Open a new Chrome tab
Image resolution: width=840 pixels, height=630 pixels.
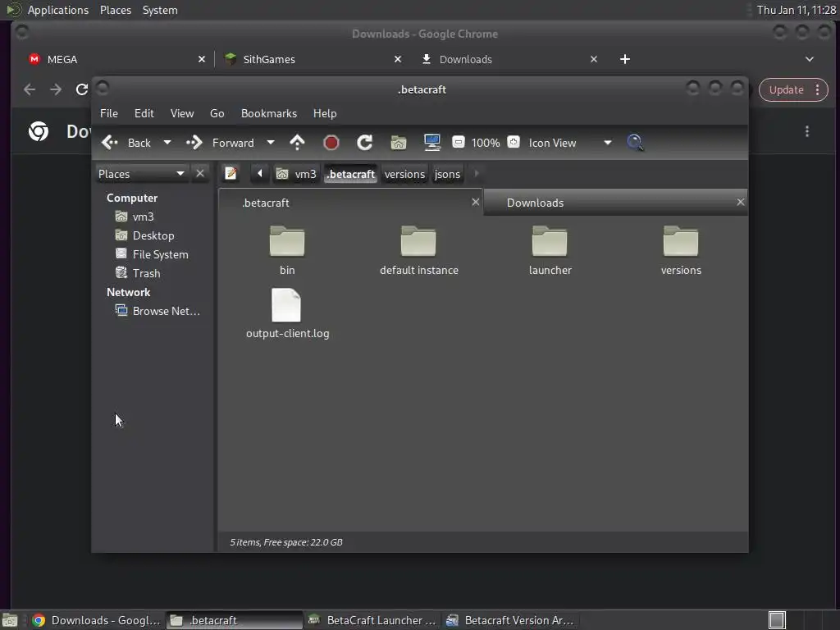point(624,59)
